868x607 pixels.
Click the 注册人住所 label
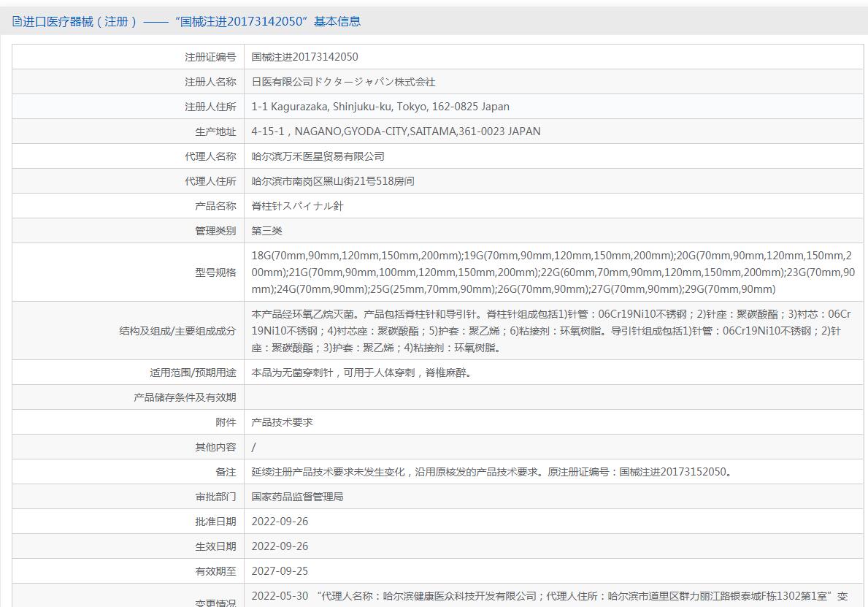pyautogui.click(x=210, y=107)
